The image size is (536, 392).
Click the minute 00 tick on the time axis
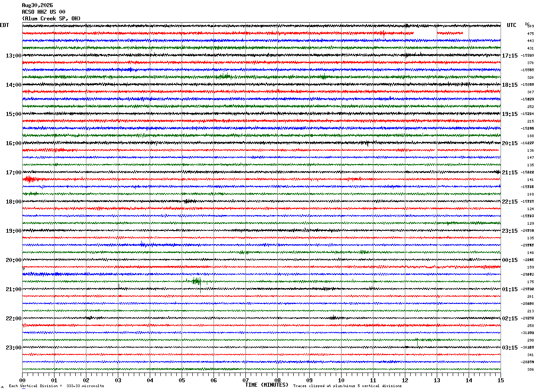click(22, 380)
